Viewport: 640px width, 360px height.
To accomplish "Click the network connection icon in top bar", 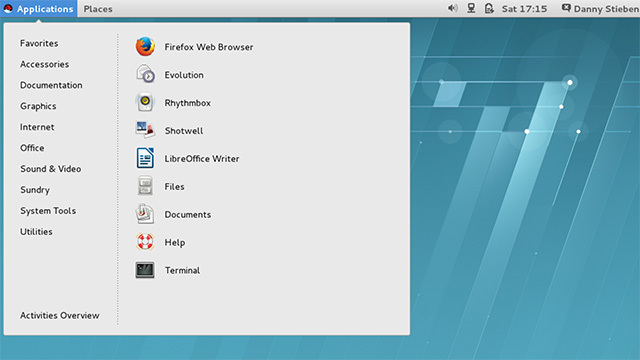I will coord(471,8).
